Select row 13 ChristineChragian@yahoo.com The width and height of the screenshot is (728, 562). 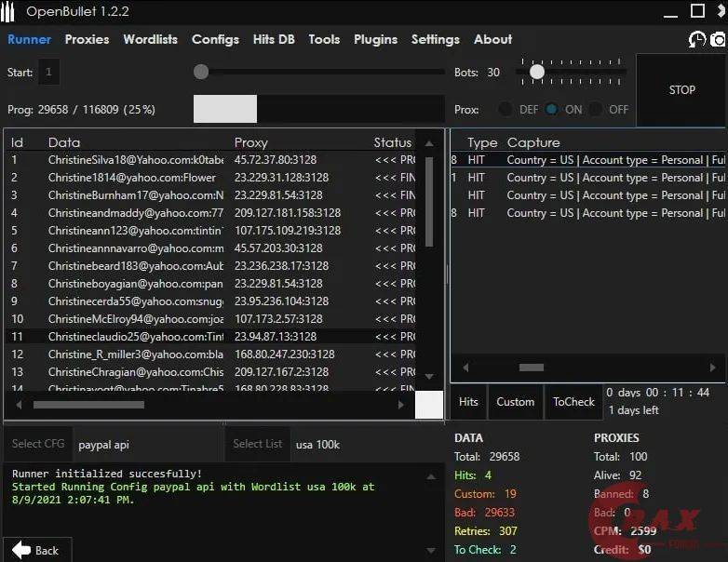pyautogui.click(x=210, y=372)
